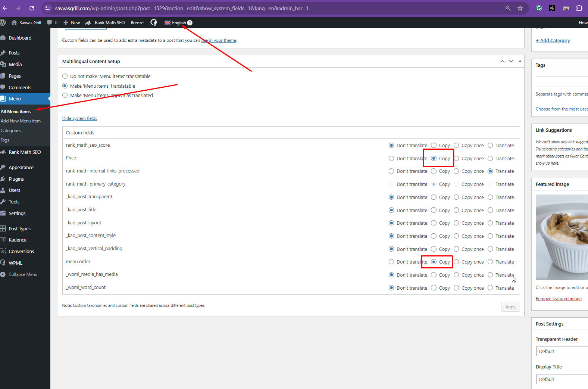
Task: Open All Menu items submenu entry
Action: (x=16, y=111)
